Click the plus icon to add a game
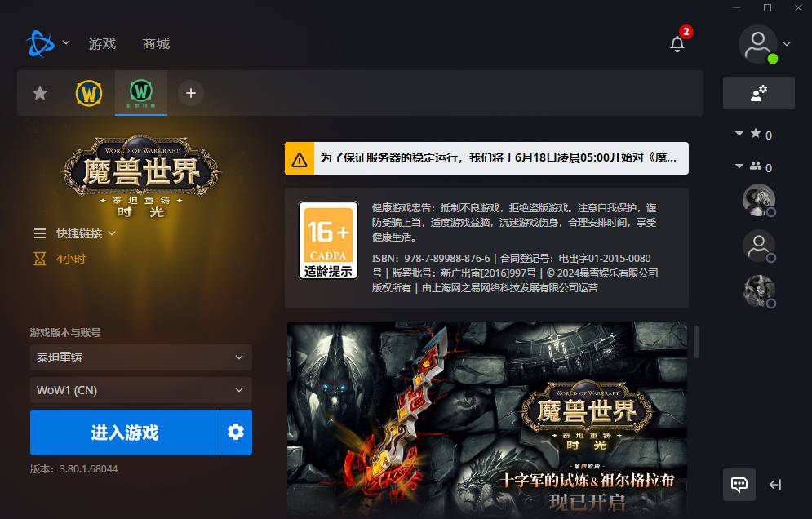The width and height of the screenshot is (812, 519). pyautogui.click(x=191, y=93)
